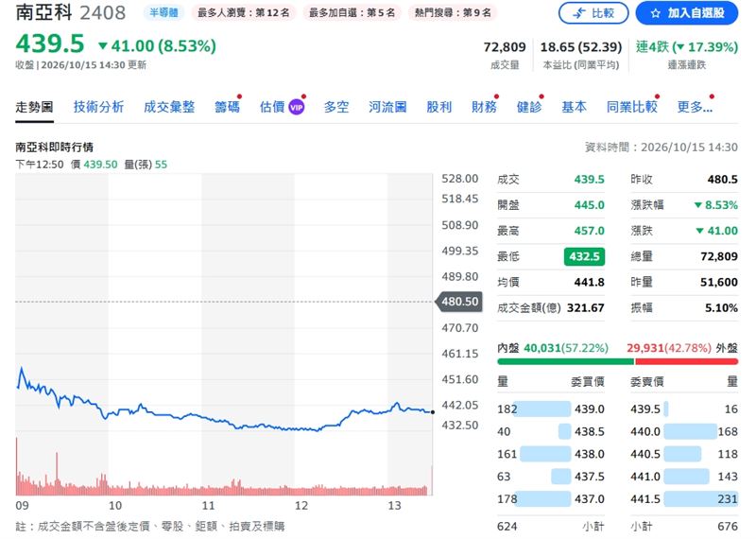This screenshot has width=756, height=539.
Task: Switch to the 技術分析 tab
Action: click(x=98, y=107)
